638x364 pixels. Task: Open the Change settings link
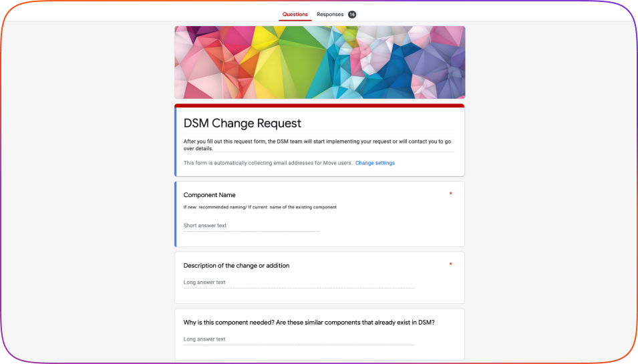(375, 163)
